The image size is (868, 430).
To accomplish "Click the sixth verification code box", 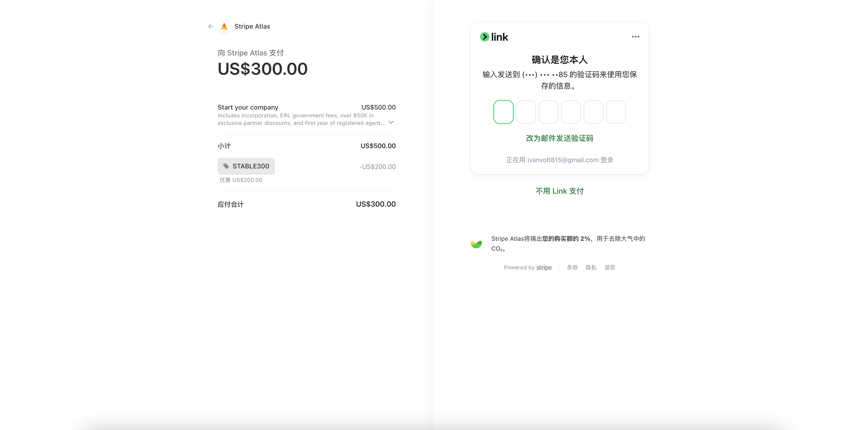I will coord(616,112).
